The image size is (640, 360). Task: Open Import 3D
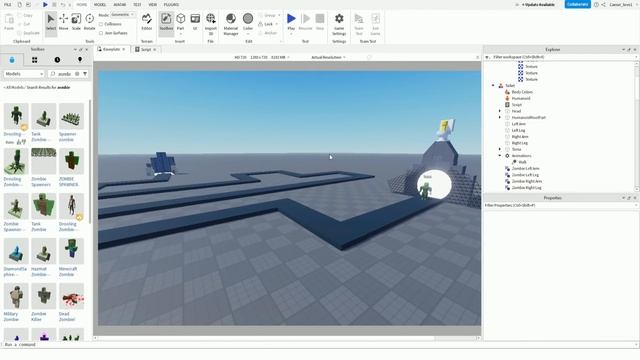tap(211, 24)
